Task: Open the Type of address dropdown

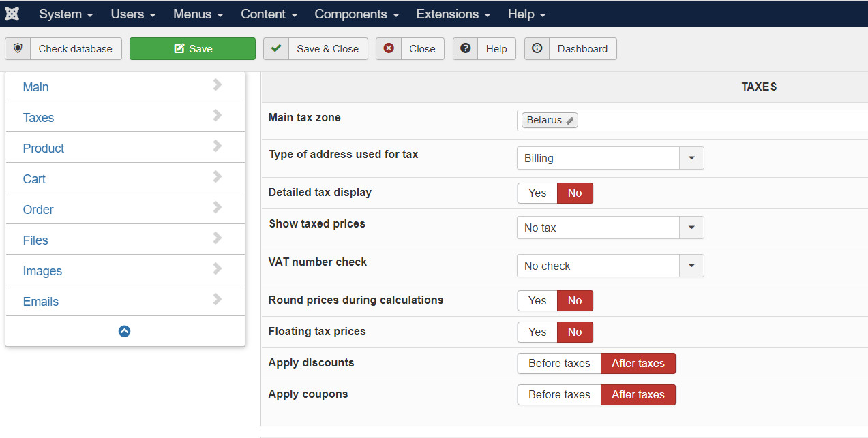Action: pyautogui.click(x=691, y=158)
